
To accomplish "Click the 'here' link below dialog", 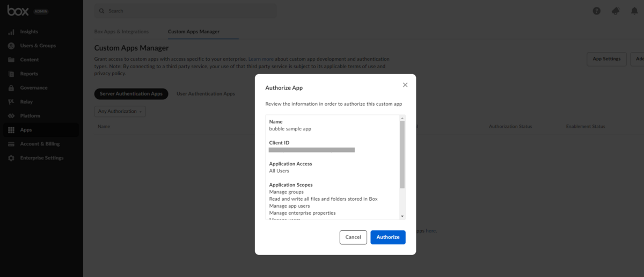I will coord(430,231).
